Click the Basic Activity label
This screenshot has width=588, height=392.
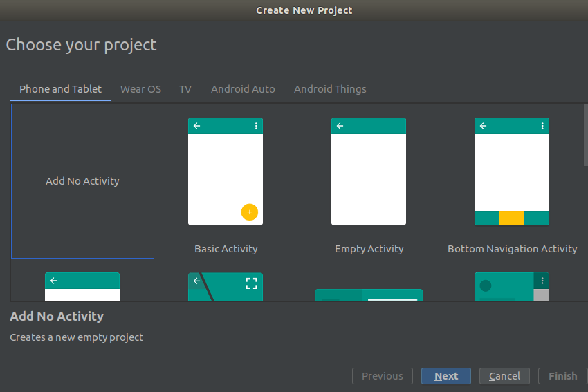226,249
